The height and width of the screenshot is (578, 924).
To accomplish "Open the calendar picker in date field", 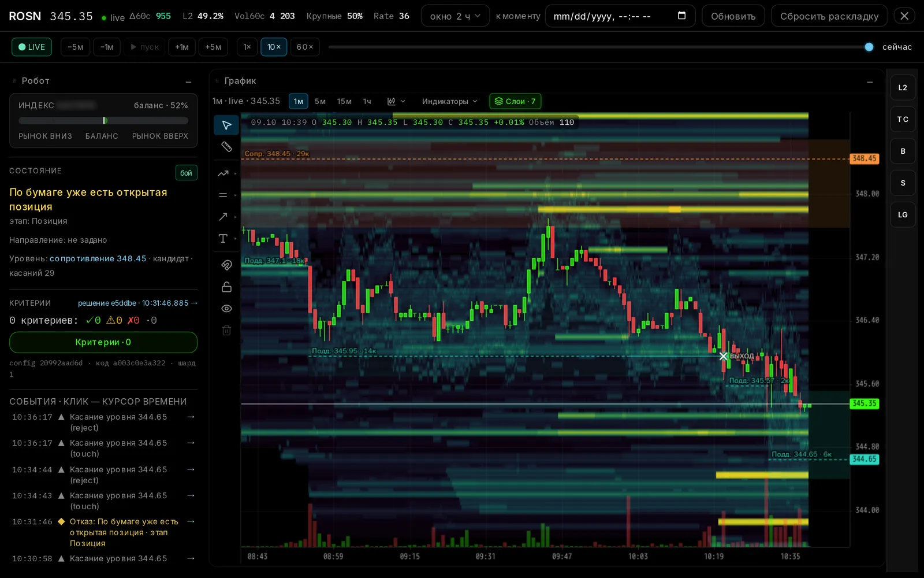I will (x=681, y=16).
